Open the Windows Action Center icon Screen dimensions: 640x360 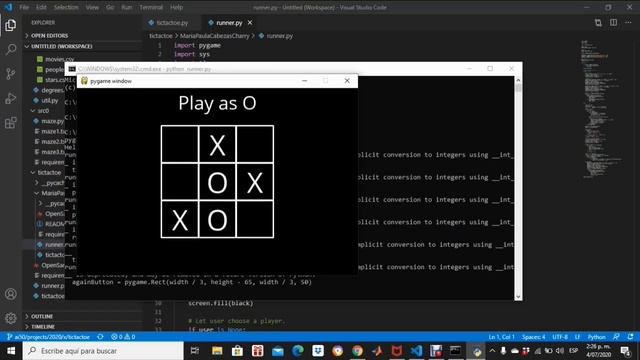coord(625,351)
